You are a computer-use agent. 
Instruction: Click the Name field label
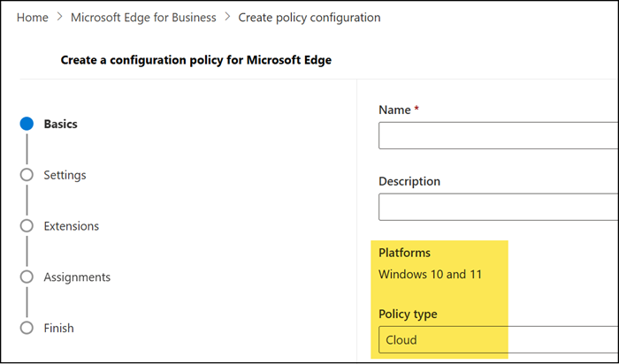tap(394, 110)
